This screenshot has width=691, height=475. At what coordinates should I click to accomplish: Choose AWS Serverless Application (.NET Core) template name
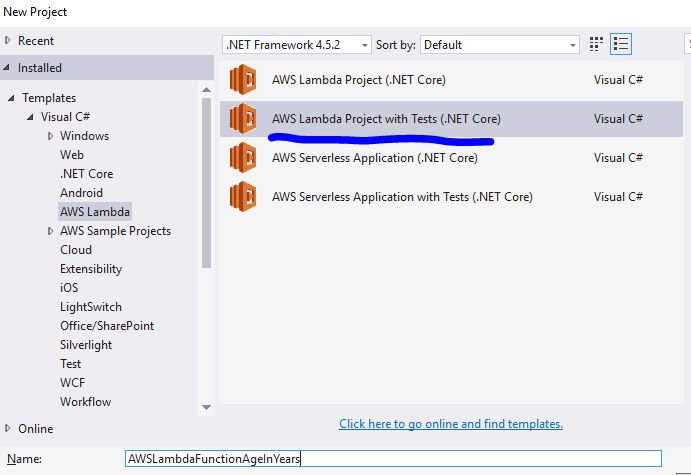click(375, 158)
